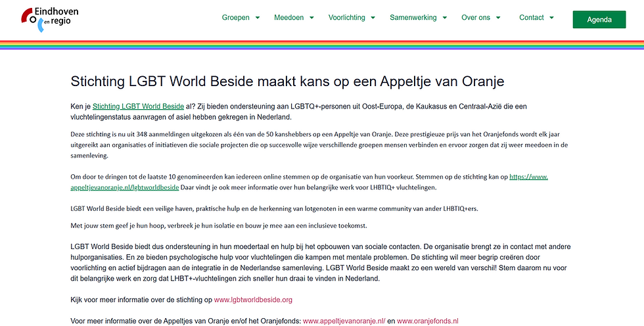The height and width of the screenshot is (326, 644).
Task: Click the line 'LGBT World Beside biedt een veilige haven'
Action: pyautogui.click(x=275, y=208)
